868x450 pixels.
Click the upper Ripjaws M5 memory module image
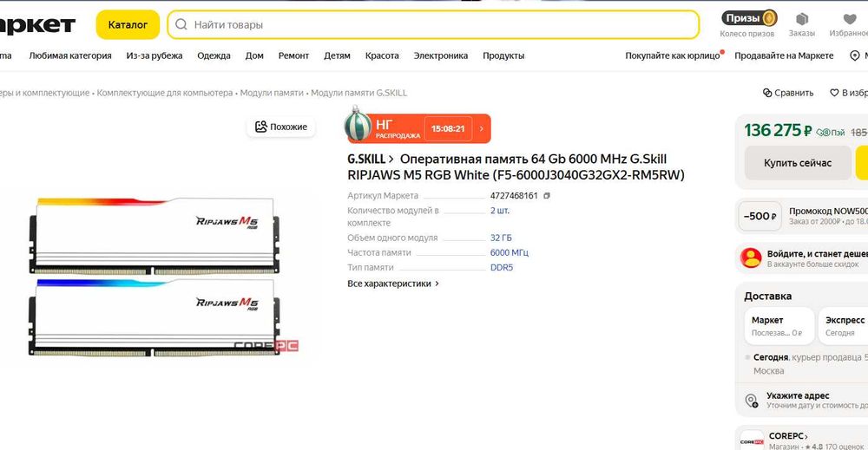click(x=155, y=236)
